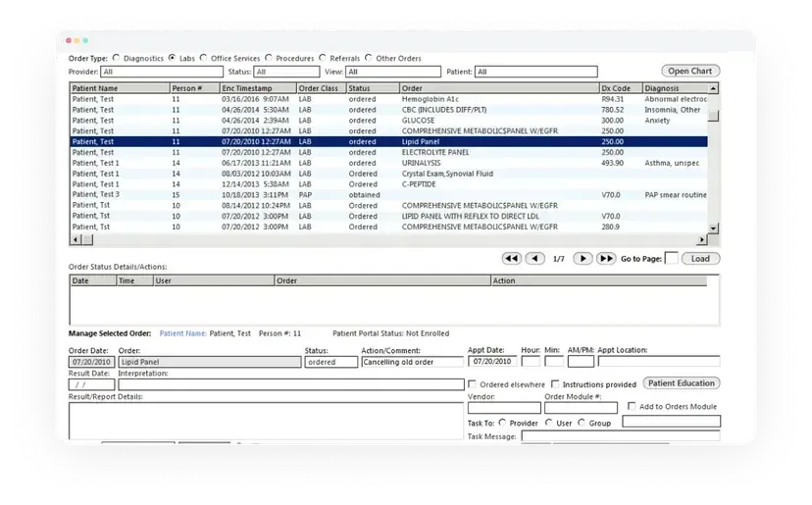Go to the first page of orders
The image size is (812, 505).
coord(512,259)
